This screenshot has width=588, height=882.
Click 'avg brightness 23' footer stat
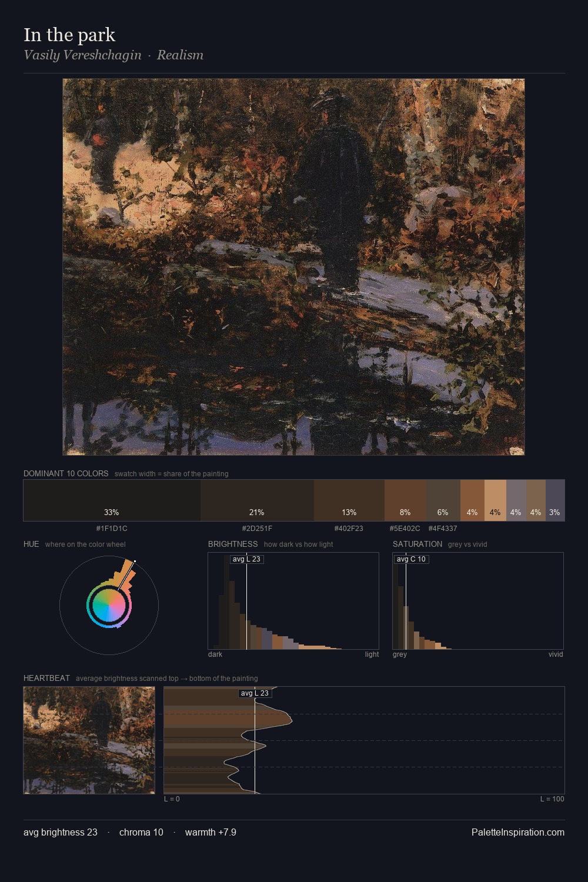tap(61, 832)
